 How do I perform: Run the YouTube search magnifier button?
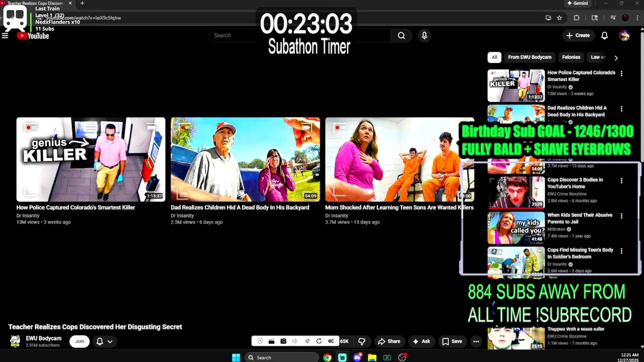pyautogui.click(x=401, y=36)
